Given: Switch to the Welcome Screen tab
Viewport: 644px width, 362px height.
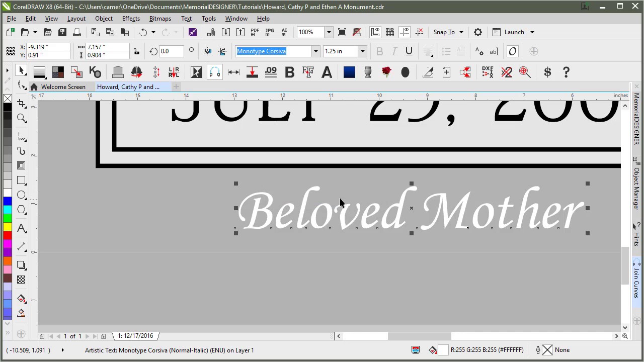Looking at the screenshot, I should [x=63, y=87].
